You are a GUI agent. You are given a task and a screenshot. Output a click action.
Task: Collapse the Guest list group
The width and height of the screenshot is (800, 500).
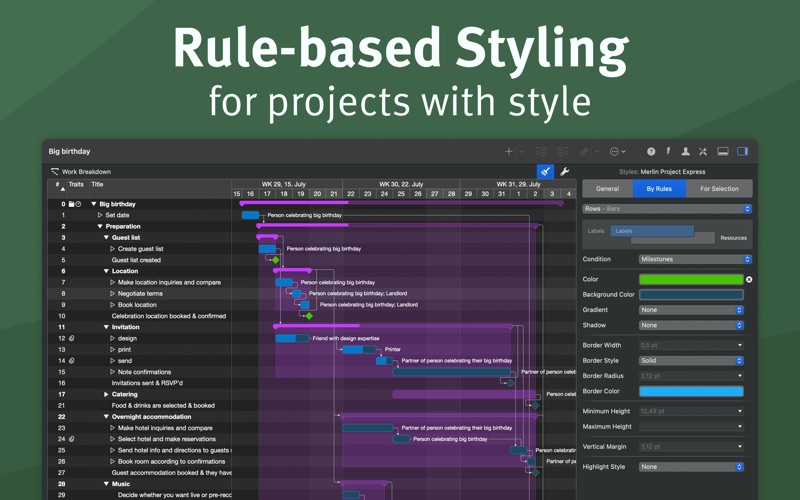coord(106,238)
